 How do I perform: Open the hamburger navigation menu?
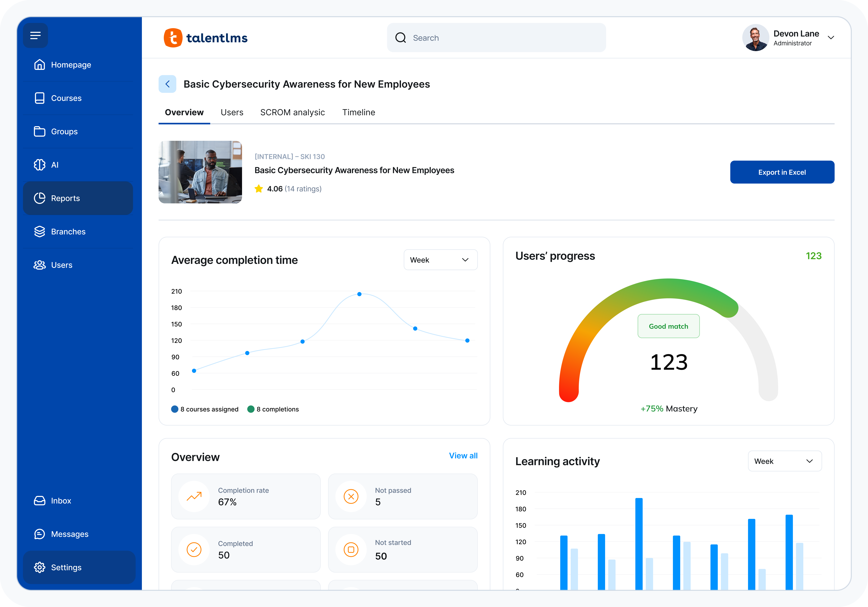coord(35,35)
